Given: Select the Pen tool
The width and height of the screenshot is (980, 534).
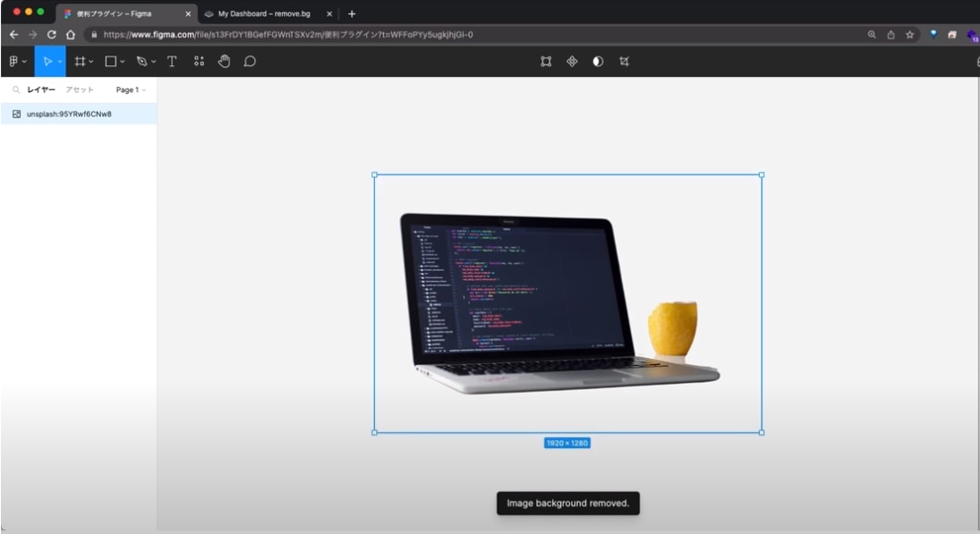Looking at the screenshot, I should coord(142,61).
